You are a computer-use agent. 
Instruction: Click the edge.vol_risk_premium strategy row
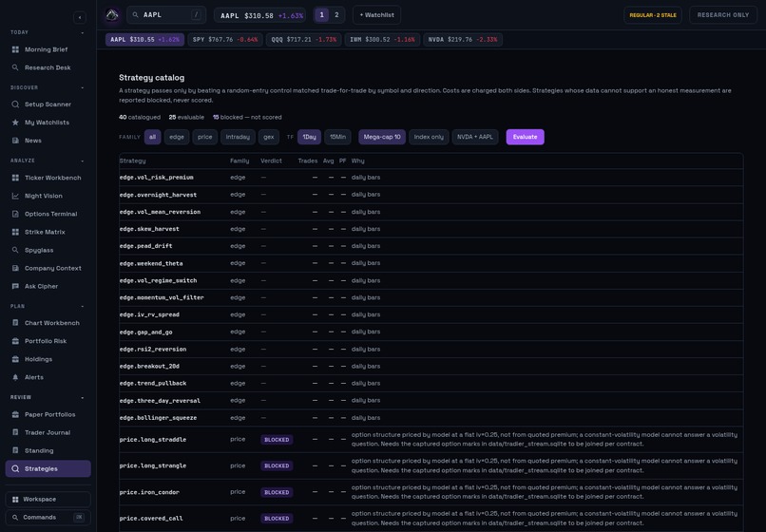431,178
